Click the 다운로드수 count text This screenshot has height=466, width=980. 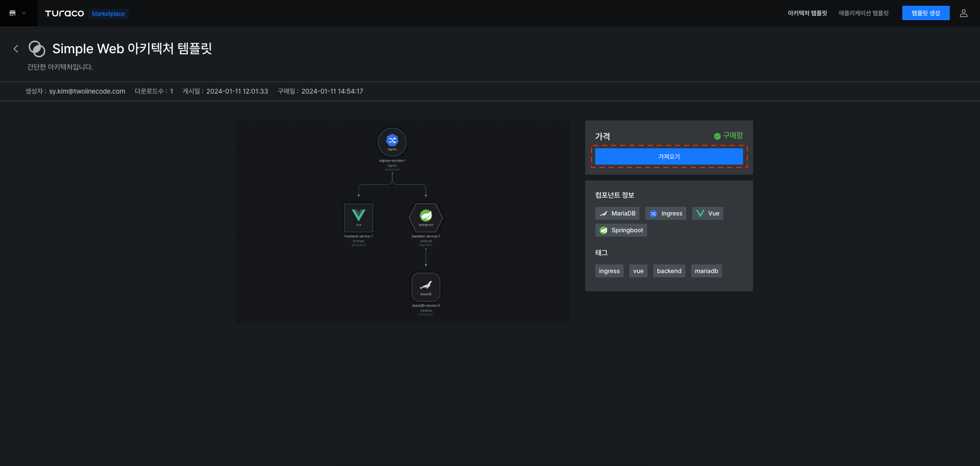[154, 91]
